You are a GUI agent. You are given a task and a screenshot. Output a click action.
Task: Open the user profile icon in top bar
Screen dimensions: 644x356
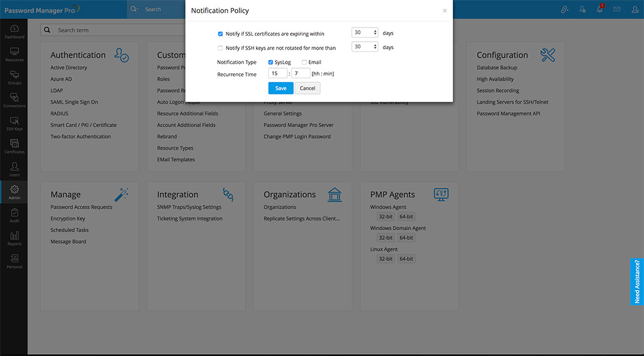[635, 9]
